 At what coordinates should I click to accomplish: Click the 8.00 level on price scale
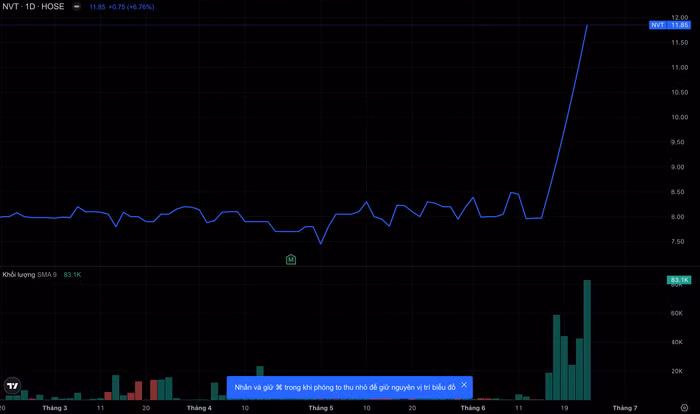(x=679, y=217)
